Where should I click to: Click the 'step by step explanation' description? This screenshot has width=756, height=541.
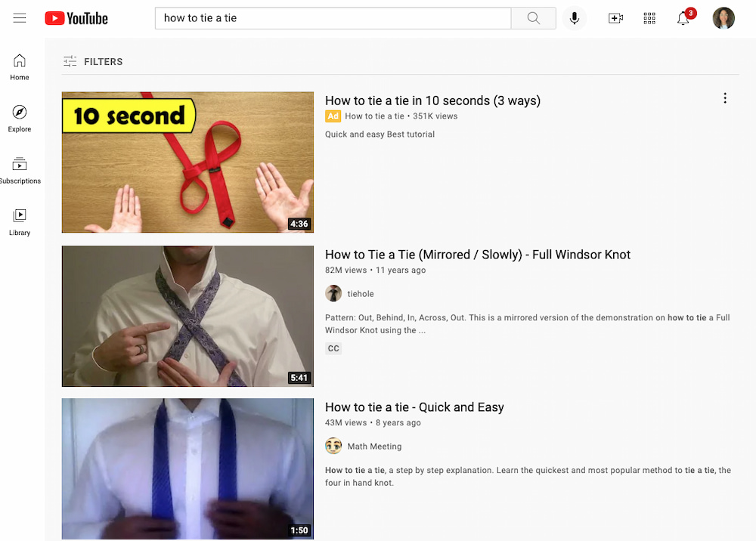pyautogui.click(x=528, y=477)
